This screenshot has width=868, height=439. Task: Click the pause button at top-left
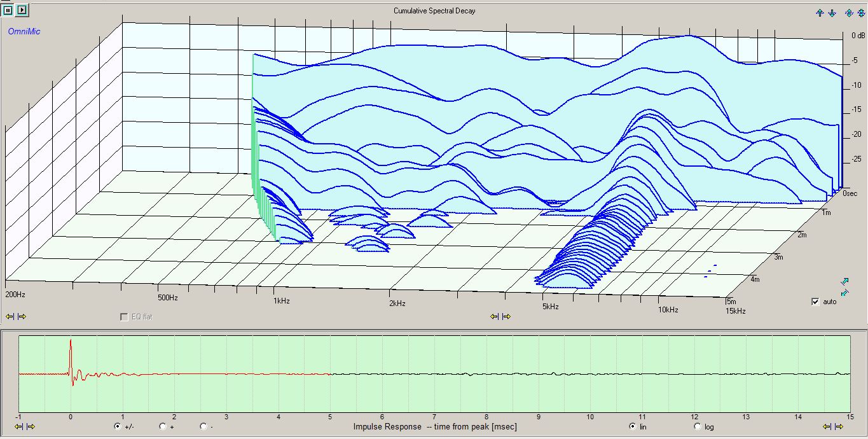click(x=9, y=10)
